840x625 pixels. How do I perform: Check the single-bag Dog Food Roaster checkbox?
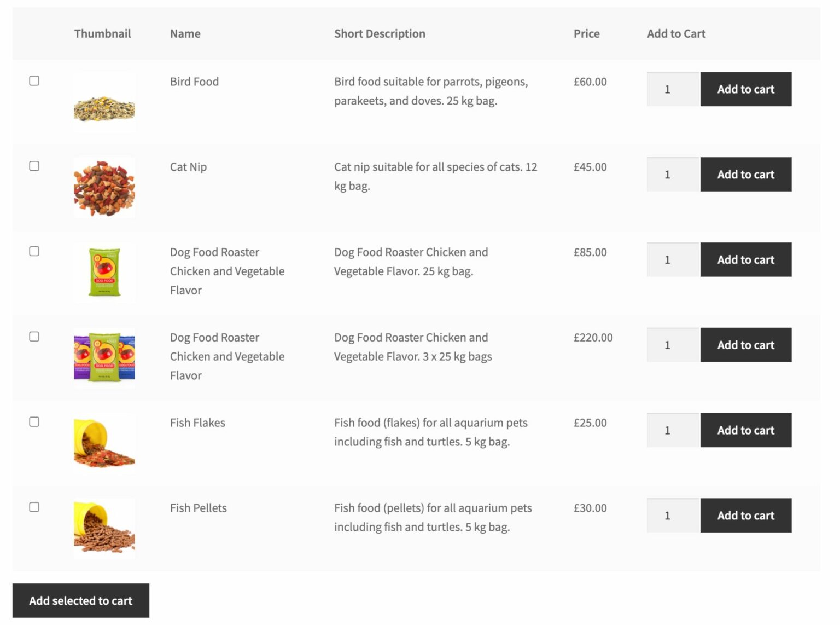[x=34, y=251]
